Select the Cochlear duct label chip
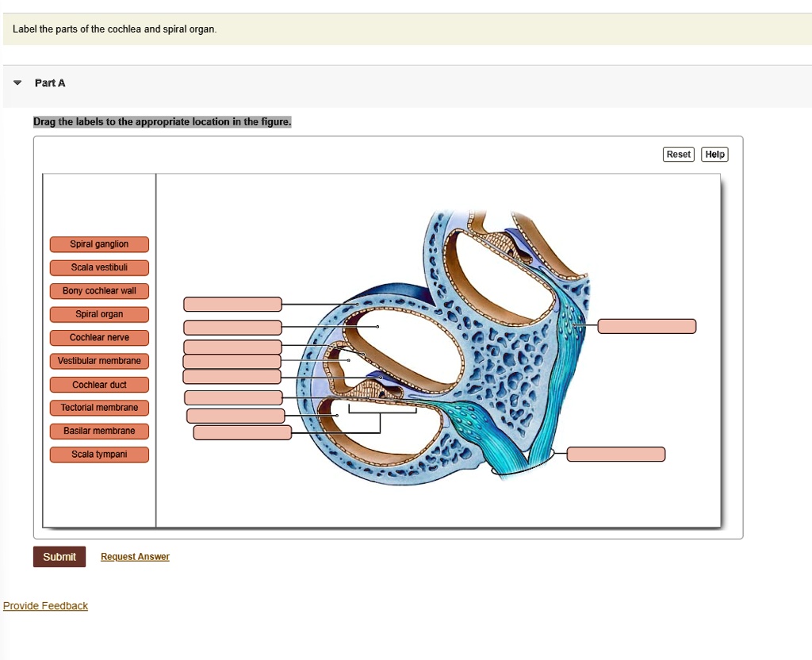Screen dimensions: 812x660 [98, 384]
